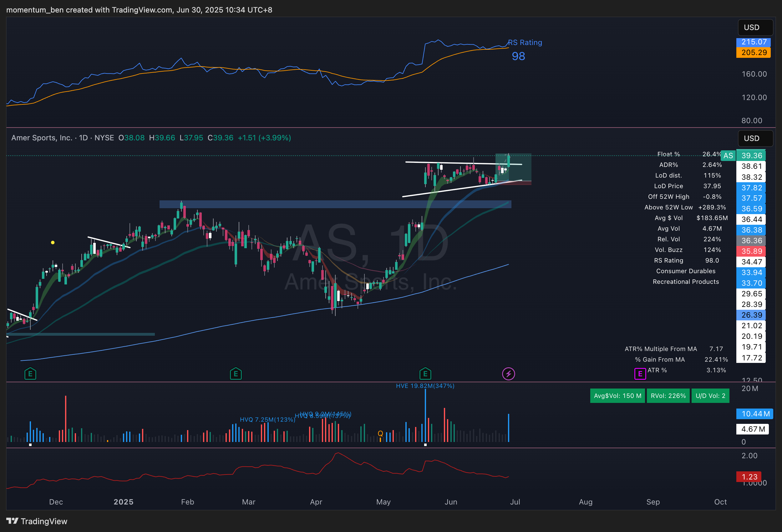Click the purple E icon beside ATR %

point(640,374)
